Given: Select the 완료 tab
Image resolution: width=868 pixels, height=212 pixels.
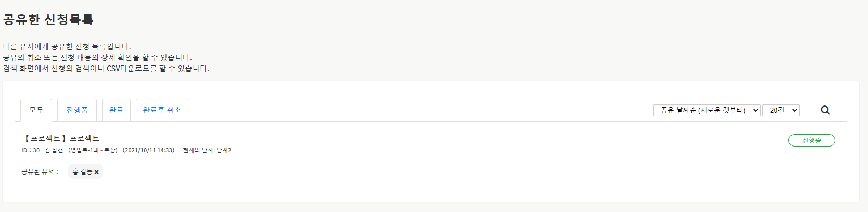Looking at the screenshot, I should point(116,110).
